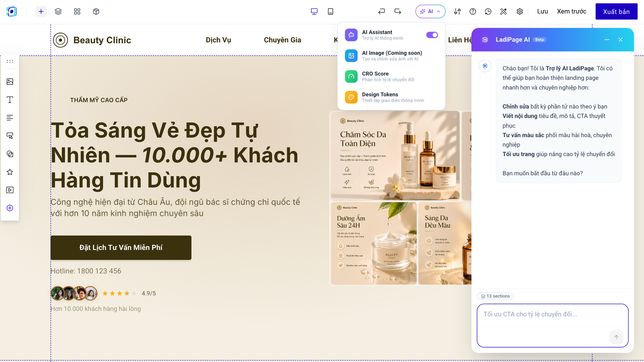Click the LadiPage logo icon
The image size is (644, 362).
click(12, 11)
